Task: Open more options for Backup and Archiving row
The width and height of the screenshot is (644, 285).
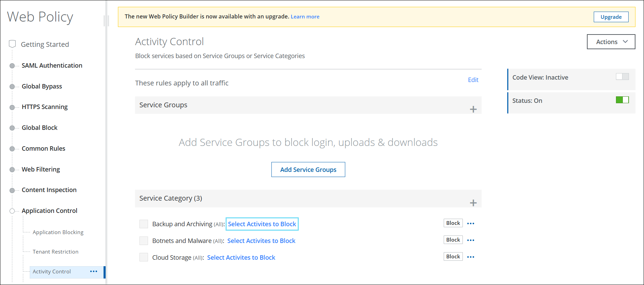Action: click(471, 223)
